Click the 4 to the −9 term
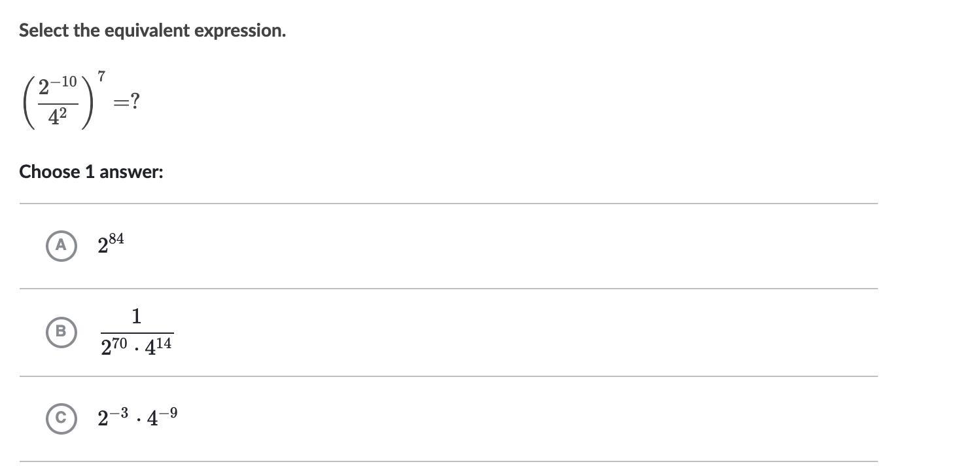Screen dimensions: 980x466 click(x=162, y=417)
